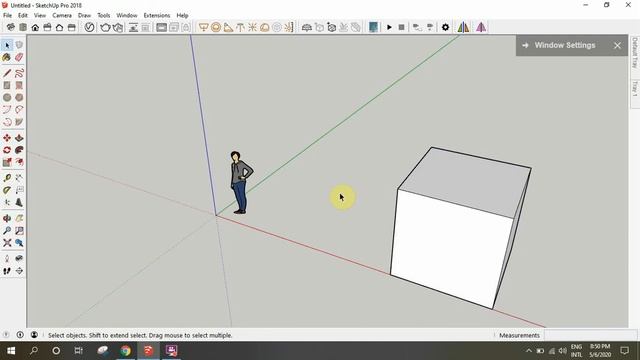Start V-Ray render teapot
640x360 pixels.
point(105,27)
